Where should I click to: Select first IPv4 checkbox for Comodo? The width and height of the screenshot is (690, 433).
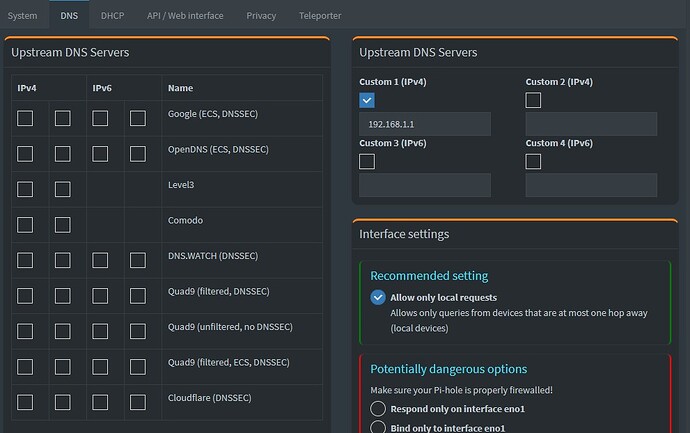25,224
